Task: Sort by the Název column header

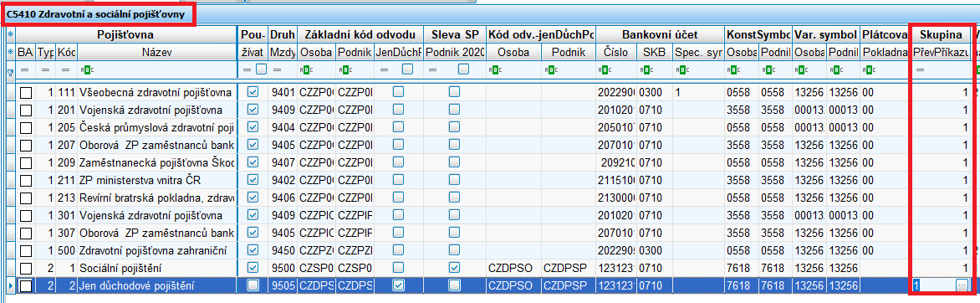Action: pyautogui.click(x=157, y=52)
